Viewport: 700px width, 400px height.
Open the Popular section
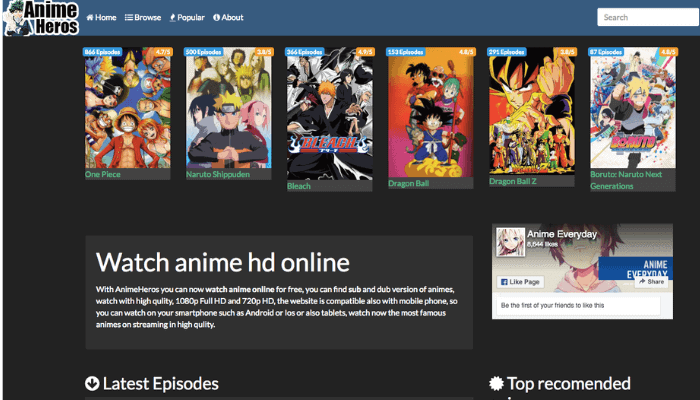(187, 17)
